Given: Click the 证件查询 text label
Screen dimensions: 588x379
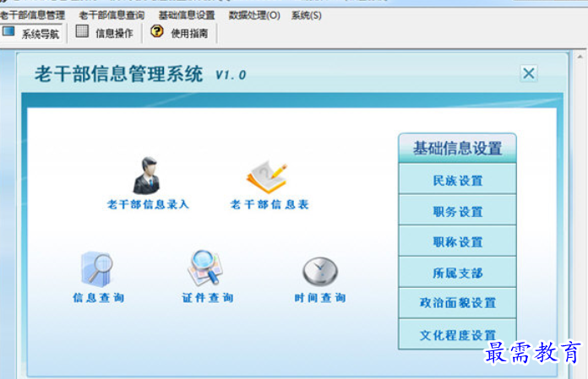Looking at the screenshot, I should (x=208, y=298).
